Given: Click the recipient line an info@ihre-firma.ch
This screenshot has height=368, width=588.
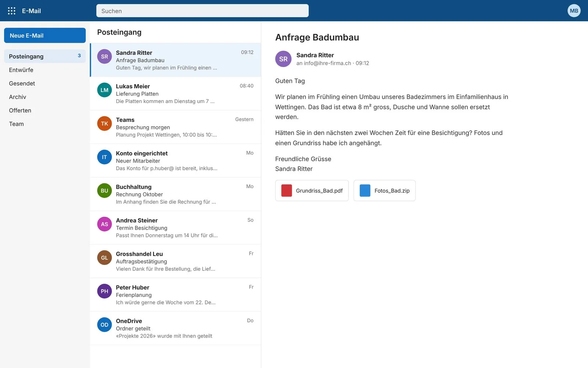Looking at the screenshot, I should (x=324, y=63).
